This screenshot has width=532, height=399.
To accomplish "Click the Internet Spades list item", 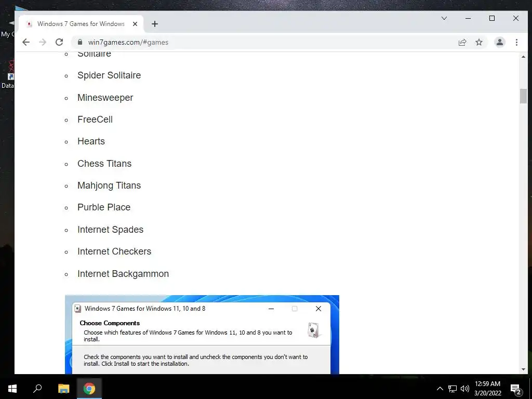I will tap(110, 230).
